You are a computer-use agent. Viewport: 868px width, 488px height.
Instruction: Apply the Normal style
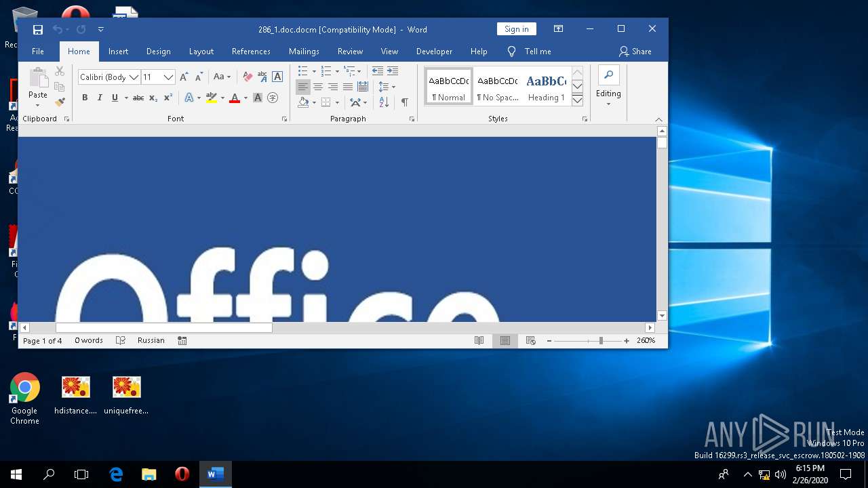click(x=449, y=86)
